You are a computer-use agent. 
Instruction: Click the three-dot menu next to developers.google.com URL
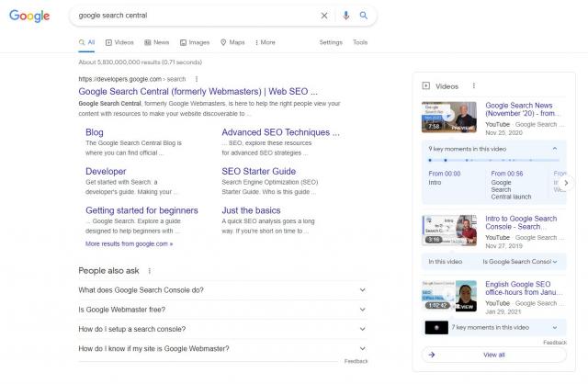[x=196, y=80]
